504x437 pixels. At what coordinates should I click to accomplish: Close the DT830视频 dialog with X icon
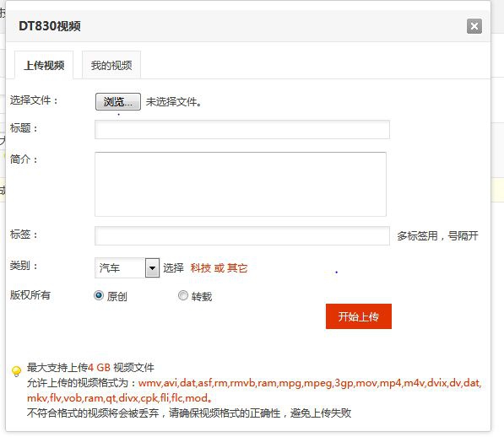point(474,26)
